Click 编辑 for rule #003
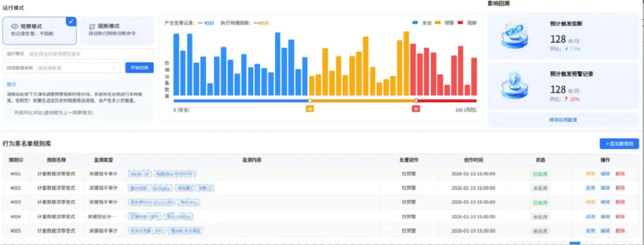Screen dimensions: 644x245 [x=605, y=202]
